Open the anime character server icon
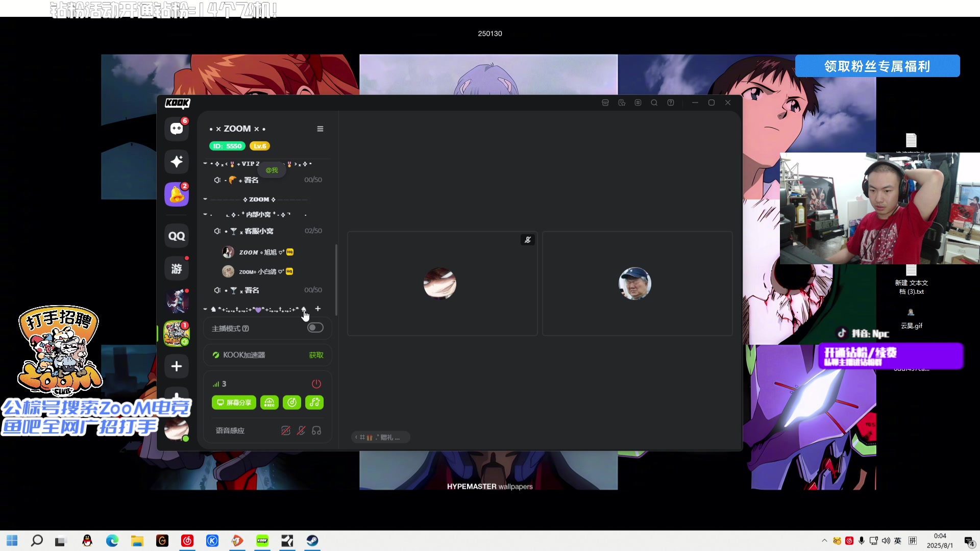Viewport: 980px width, 551px height. 177,302
